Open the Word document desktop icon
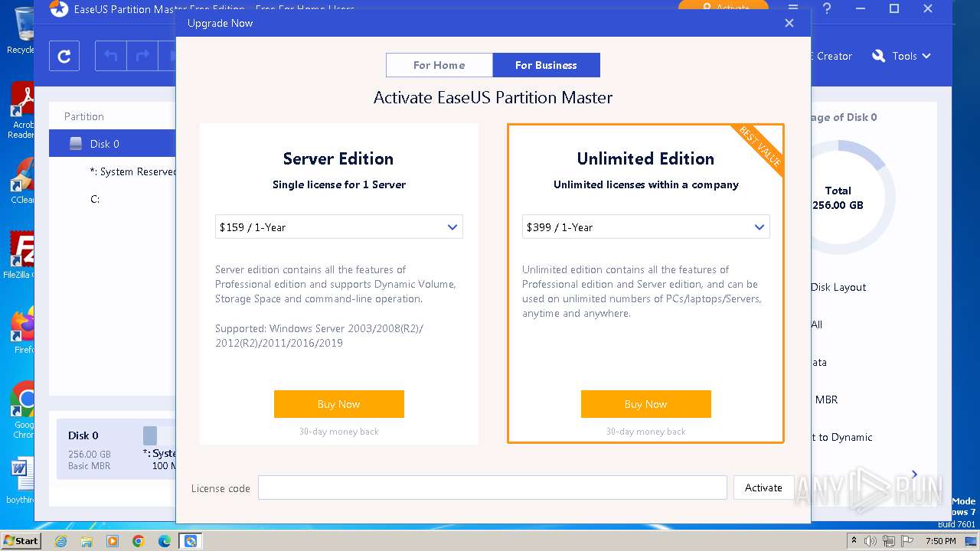The width and height of the screenshot is (980, 551). click(21, 481)
